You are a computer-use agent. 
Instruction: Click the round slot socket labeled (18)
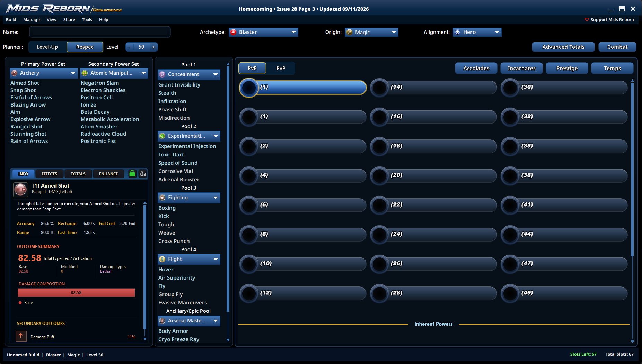tap(380, 146)
